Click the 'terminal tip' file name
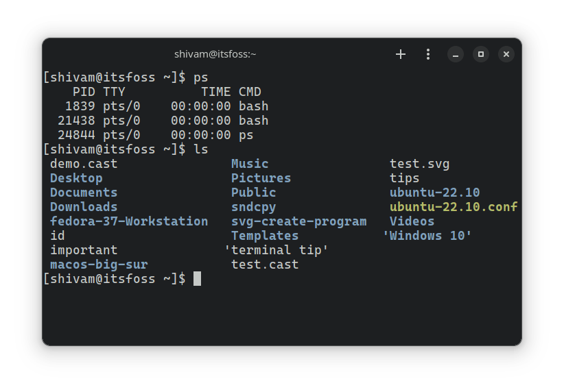Image resolution: width=564 pixels, height=392 pixels. pos(276,250)
